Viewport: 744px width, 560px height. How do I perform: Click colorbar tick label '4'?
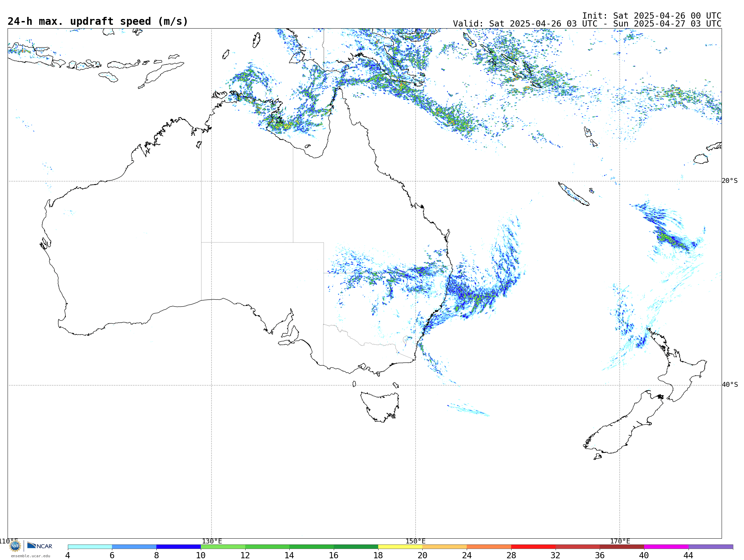coord(68,556)
